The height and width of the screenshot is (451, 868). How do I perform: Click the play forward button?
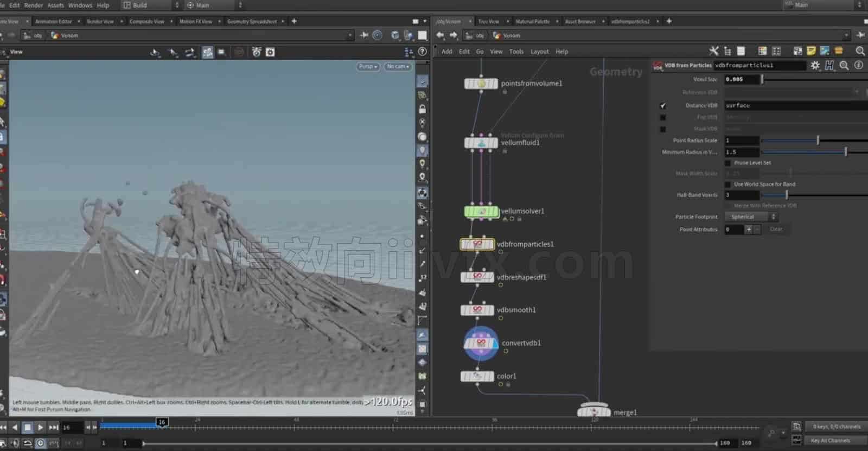[40, 428]
